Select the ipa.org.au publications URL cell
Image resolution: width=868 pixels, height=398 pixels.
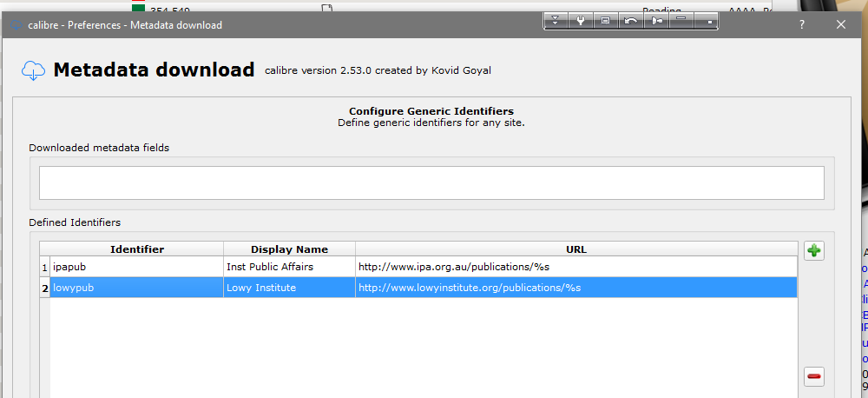point(576,267)
